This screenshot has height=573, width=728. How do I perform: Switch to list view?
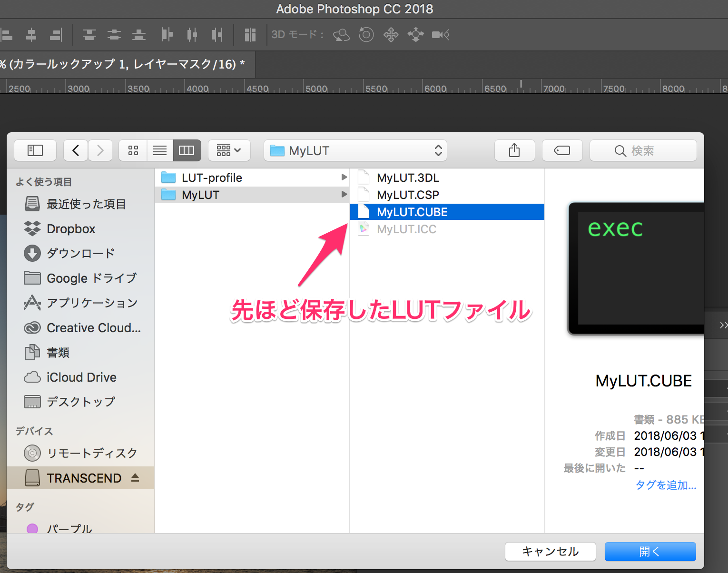(160, 151)
